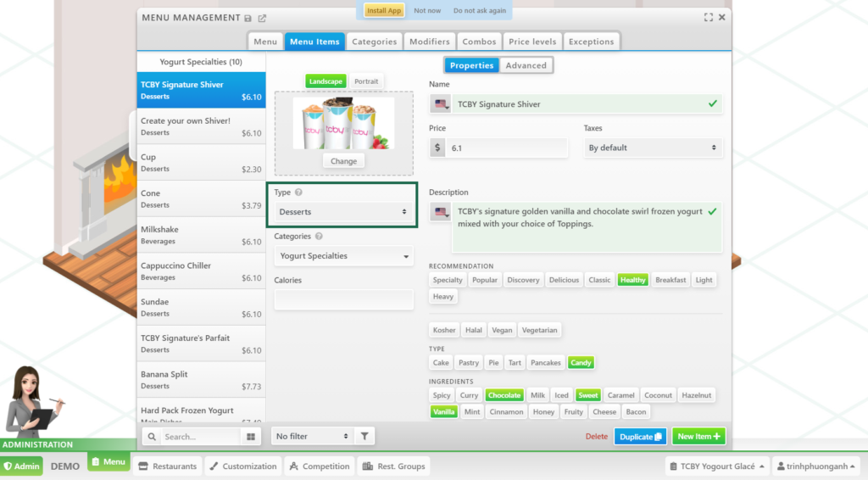Open menu in new window icon

click(x=262, y=18)
